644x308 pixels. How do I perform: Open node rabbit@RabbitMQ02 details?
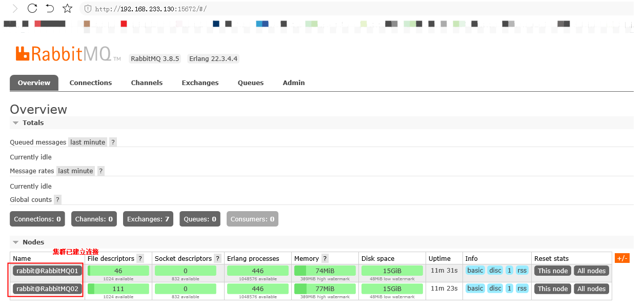pyautogui.click(x=47, y=289)
